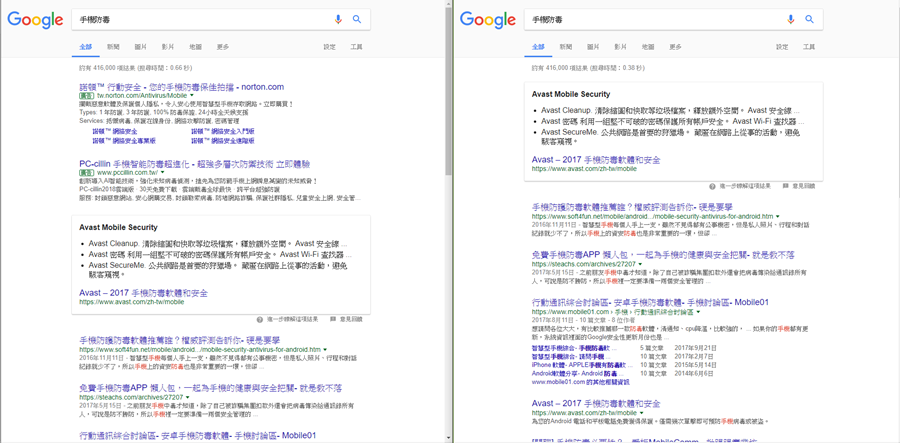900x443 pixels.
Task: Click the microphone voice search icon in right window
Action: coord(791,19)
